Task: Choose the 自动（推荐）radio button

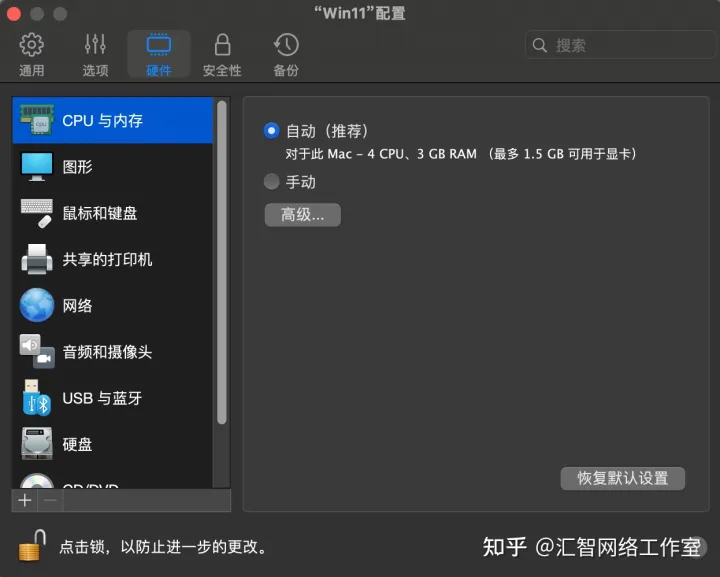Action: click(271, 131)
